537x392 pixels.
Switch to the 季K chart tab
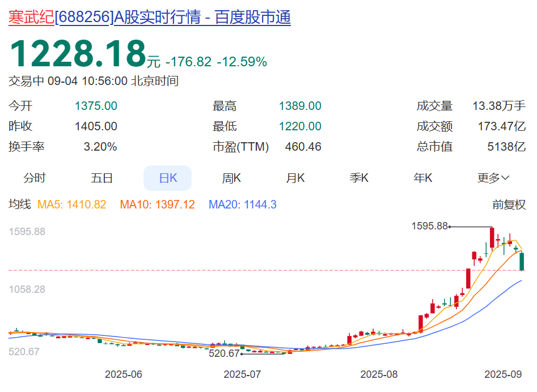coord(359,178)
